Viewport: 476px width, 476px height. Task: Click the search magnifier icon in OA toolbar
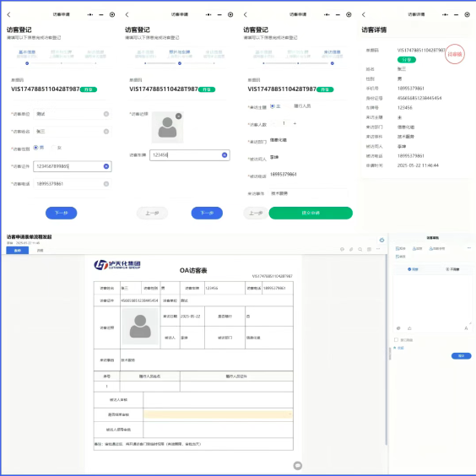pos(360,249)
